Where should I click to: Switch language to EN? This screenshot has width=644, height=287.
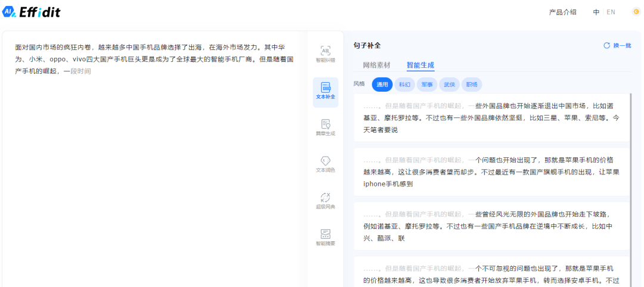[611, 12]
